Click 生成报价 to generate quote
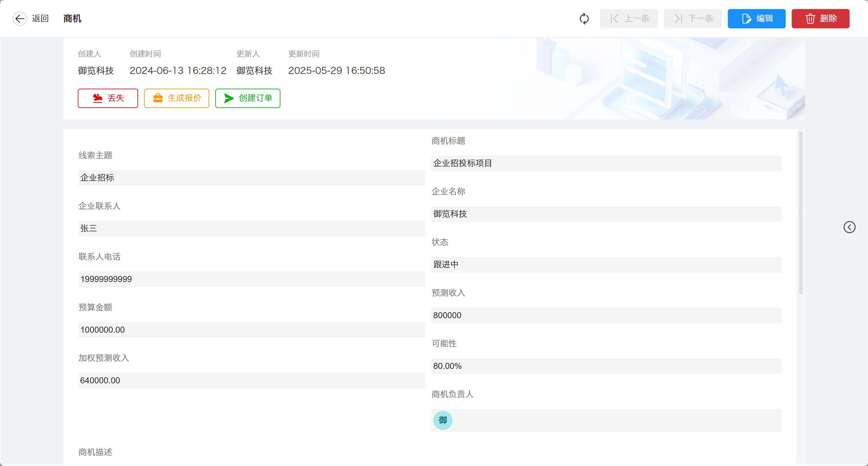This screenshot has height=466, width=868. click(177, 98)
